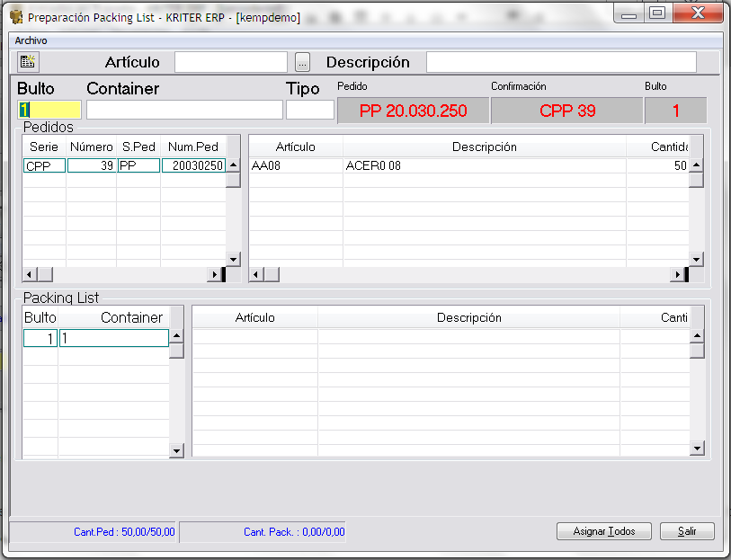Click the Salir button
The height and width of the screenshot is (560, 731).
tap(687, 531)
